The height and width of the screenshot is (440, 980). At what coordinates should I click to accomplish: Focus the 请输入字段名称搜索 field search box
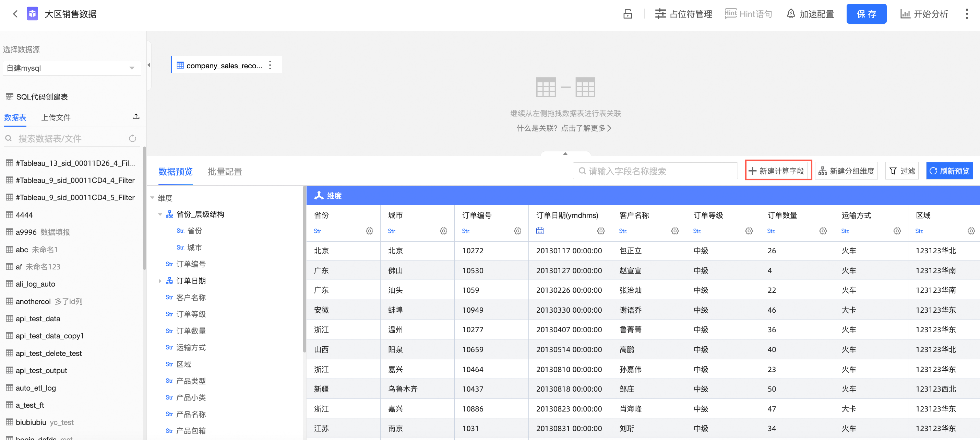(x=655, y=171)
